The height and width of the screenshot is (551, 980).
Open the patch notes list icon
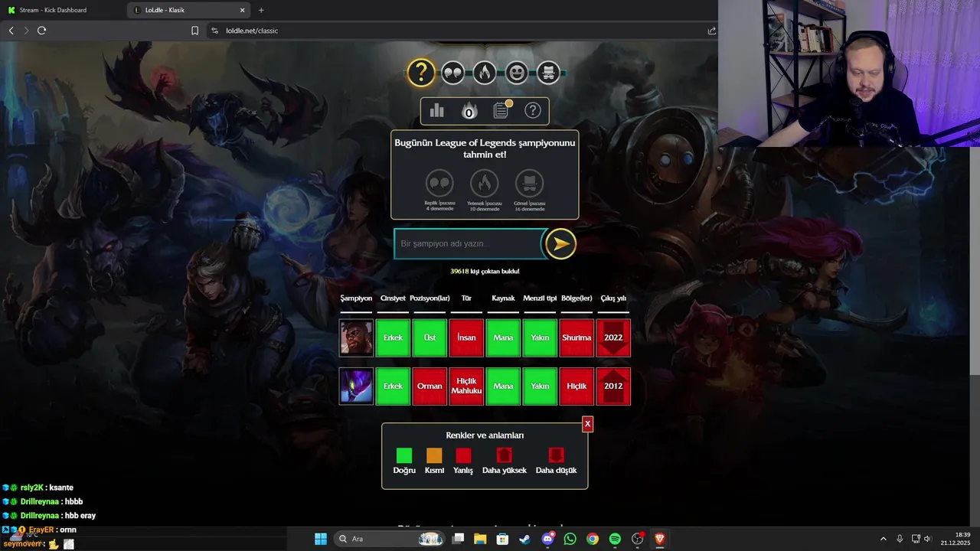click(501, 111)
